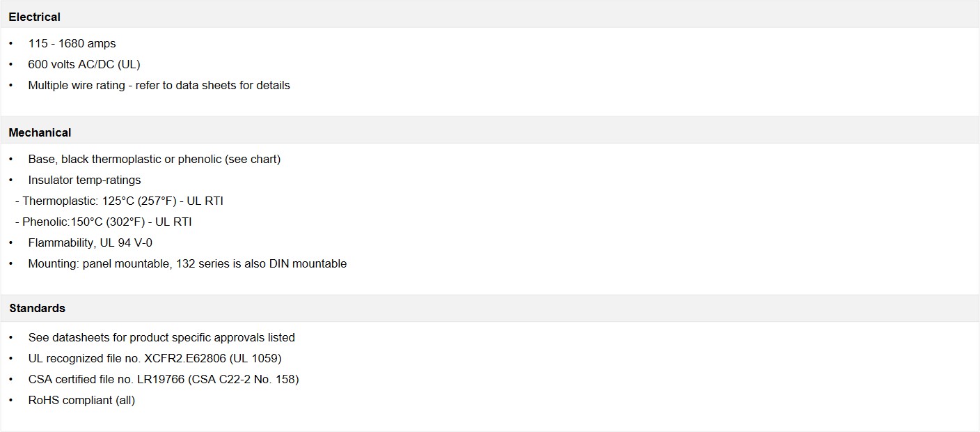Click the Flammability, UL 94 V-0 line
980x432 pixels.
click(x=90, y=242)
